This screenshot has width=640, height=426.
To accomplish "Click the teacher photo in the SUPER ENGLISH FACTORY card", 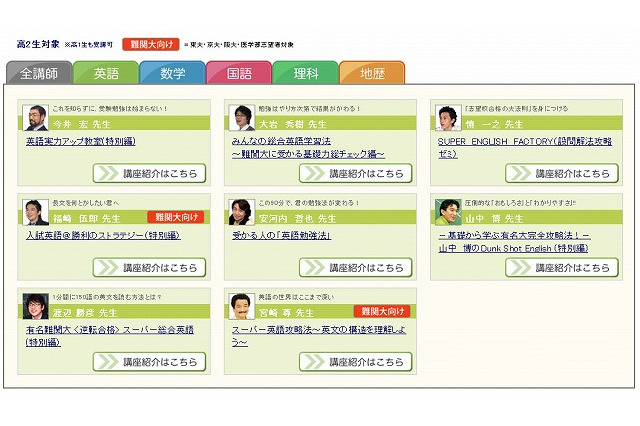I will click(x=448, y=118).
